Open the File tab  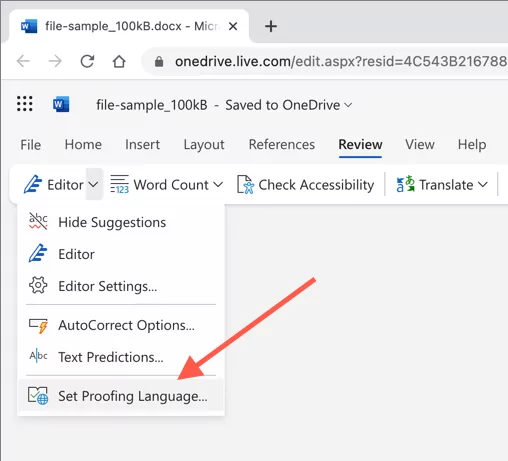pos(31,145)
